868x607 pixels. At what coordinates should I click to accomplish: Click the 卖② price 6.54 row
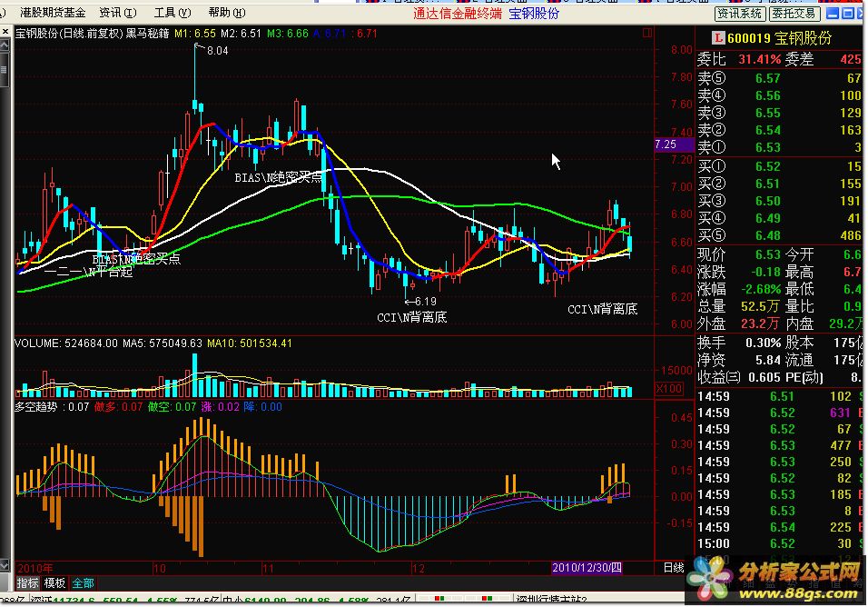tap(779, 130)
